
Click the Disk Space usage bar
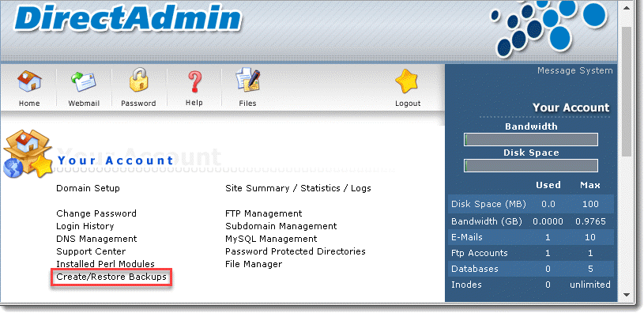531,166
